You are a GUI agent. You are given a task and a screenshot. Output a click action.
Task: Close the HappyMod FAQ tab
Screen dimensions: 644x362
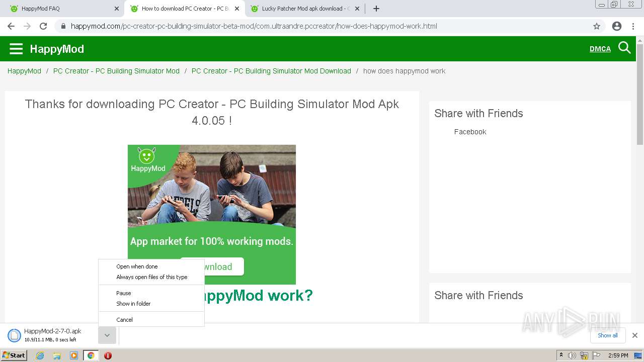tap(117, 9)
